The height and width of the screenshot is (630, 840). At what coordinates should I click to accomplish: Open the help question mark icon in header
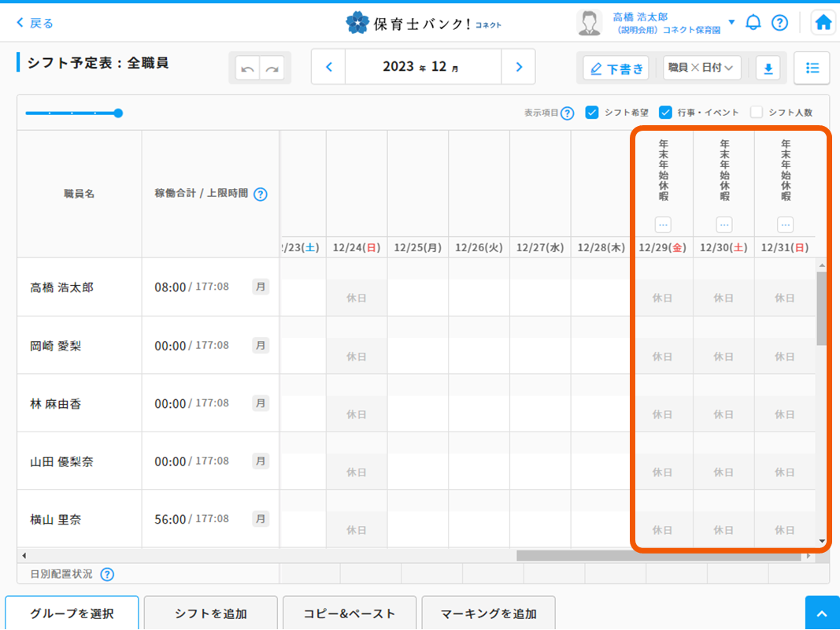click(x=779, y=23)
